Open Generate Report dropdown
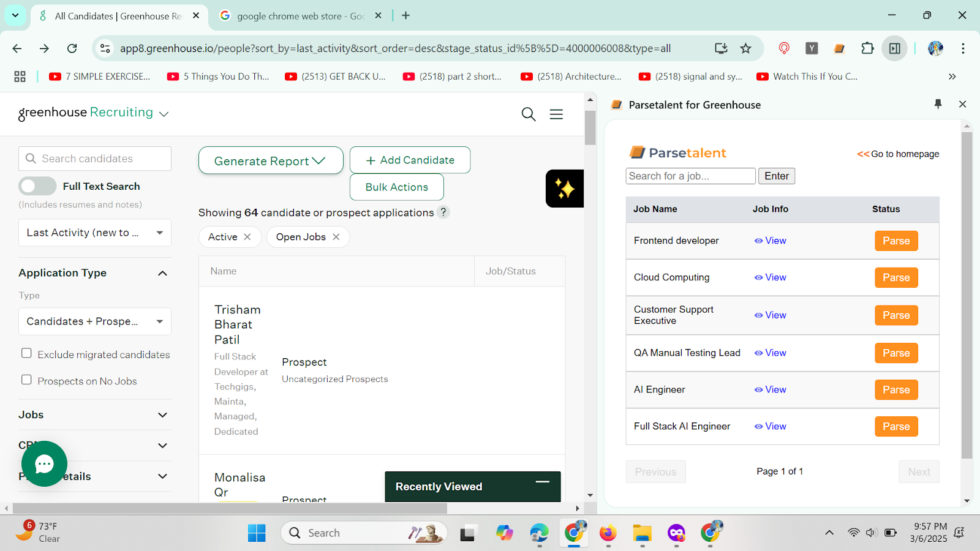Screen dimensions: 980x551 pos(271,160)
